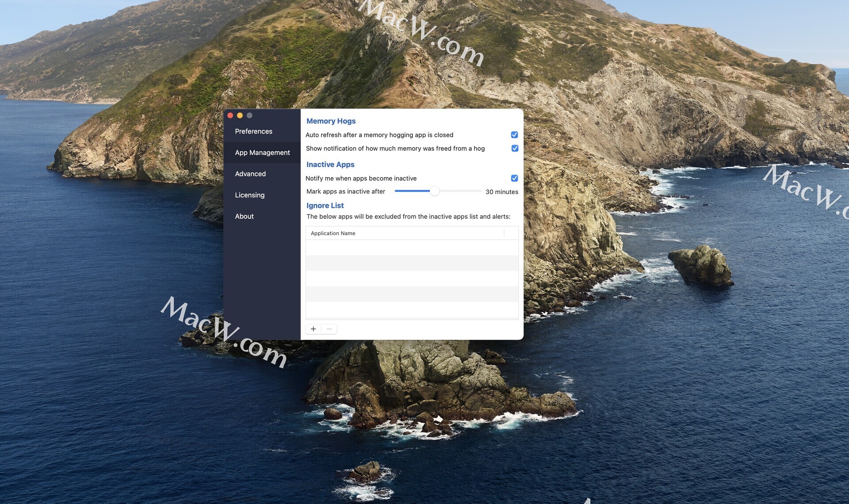Screen dimensions: 849x504
Task: Go to the Licensing section
Action: (249, 195)
